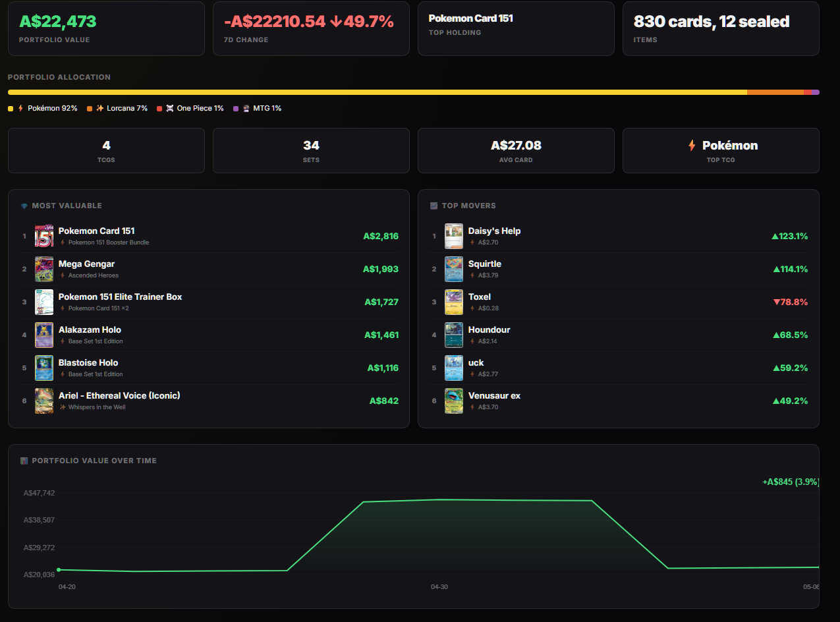840x622 pixels.
Task: Click the purple MTG segment of allocation bar
Action: point(816,92)
